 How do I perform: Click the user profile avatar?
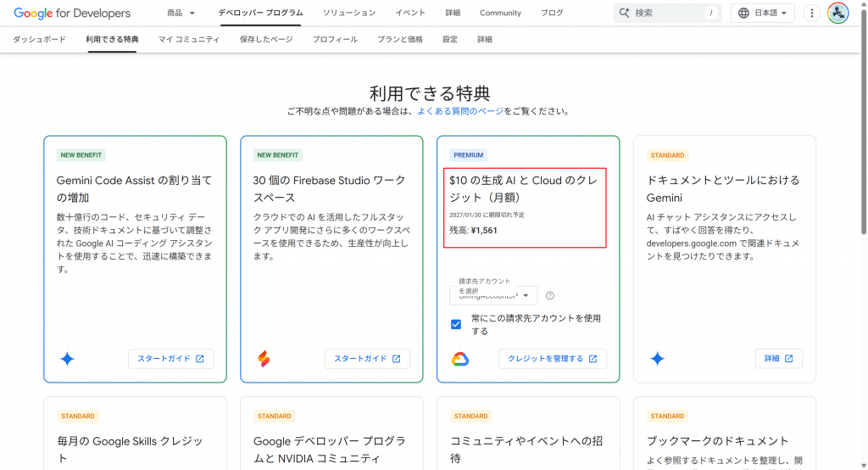pyautogui.click(x=837, y=13)
